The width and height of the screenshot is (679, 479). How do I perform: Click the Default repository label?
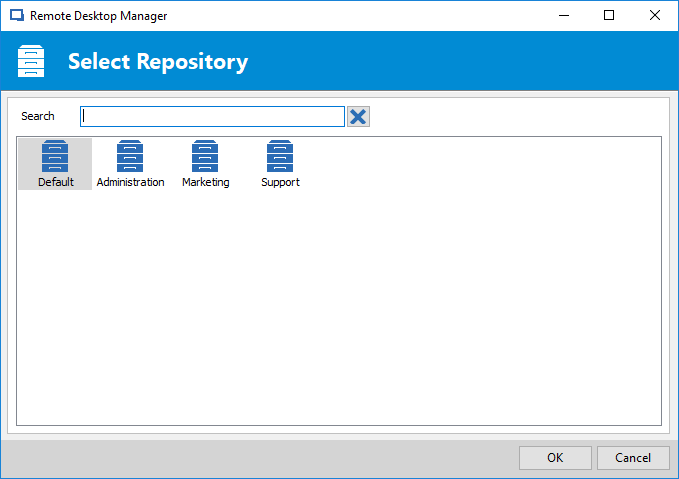click(x=56, y=182)
